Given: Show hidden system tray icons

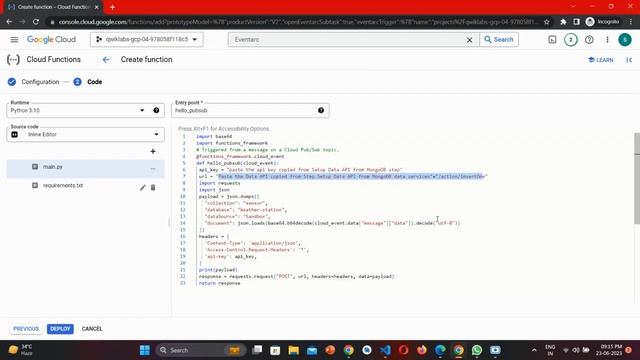Looking at the screenshot, I should click(x=534, y=350).
